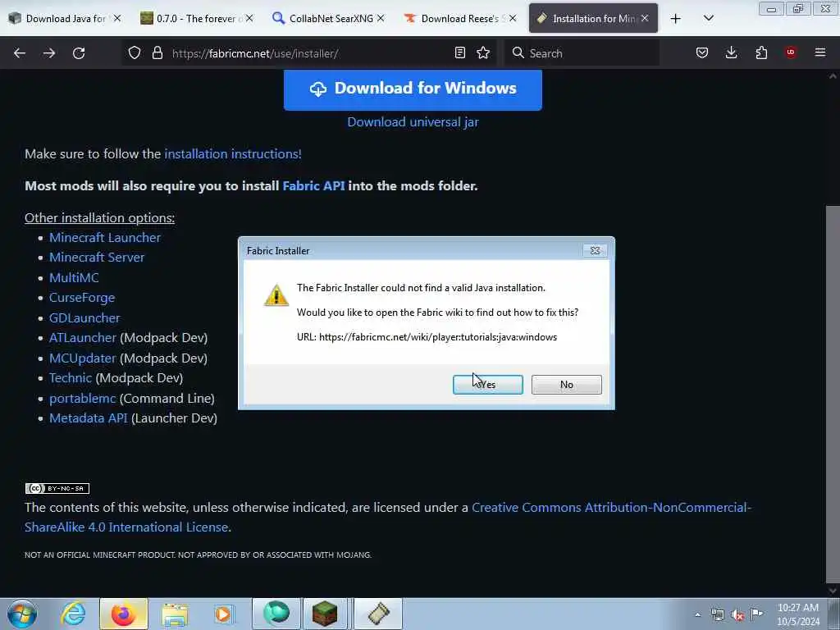Open the MCUpdater link
The image size is (840, 630).
coord(83,358)
